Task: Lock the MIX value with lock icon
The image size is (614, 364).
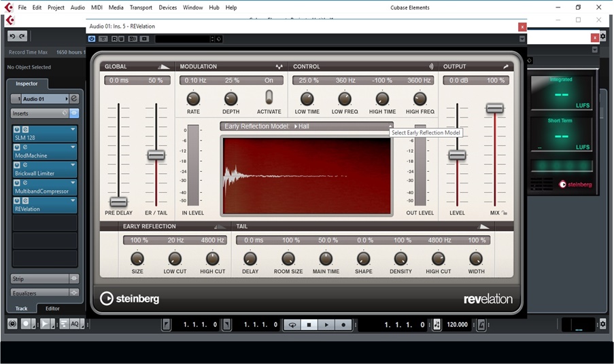Action: tap(505, 213)
